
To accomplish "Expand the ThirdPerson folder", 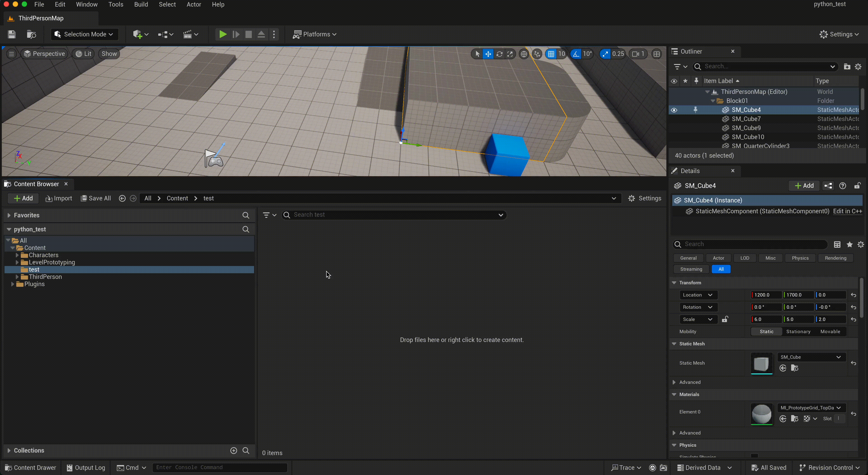I will click(x=17, y=277).
